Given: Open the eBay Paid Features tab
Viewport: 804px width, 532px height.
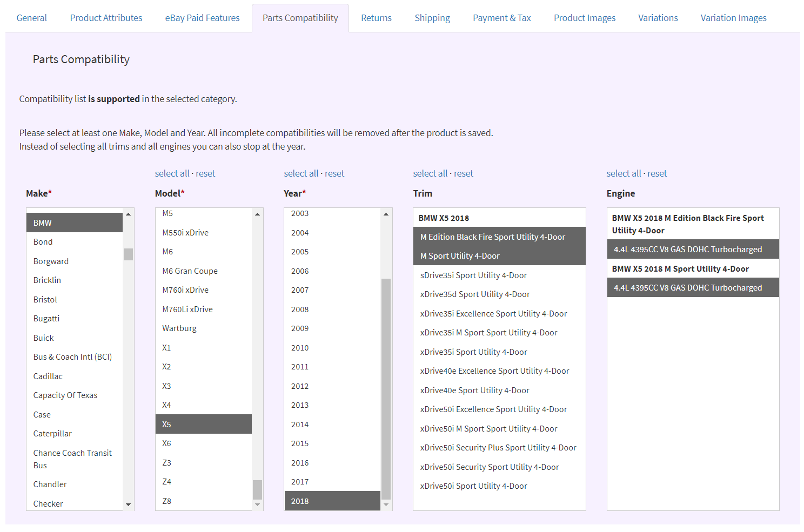Looking at the screenshot, I should (x=203, y=18).
